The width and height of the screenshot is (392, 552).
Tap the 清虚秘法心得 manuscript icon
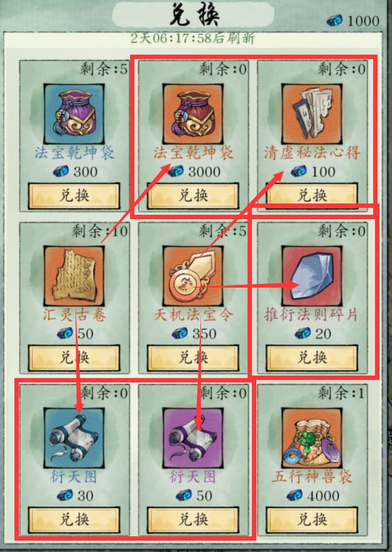tap(312, 114)
